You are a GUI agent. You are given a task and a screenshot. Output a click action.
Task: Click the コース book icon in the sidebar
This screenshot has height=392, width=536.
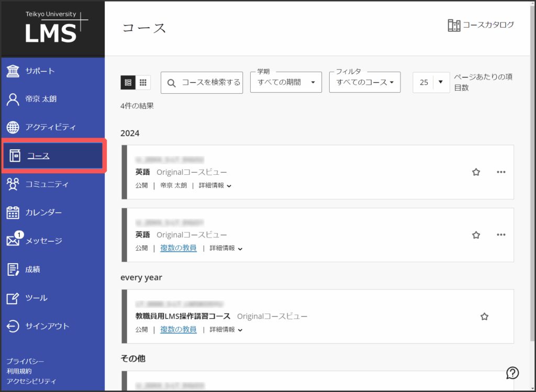click(x=15, y=155)
